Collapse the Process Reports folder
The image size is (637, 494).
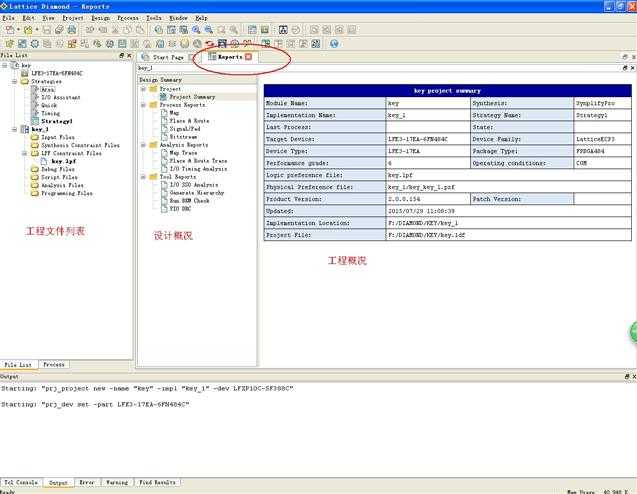tap(143, 105)
